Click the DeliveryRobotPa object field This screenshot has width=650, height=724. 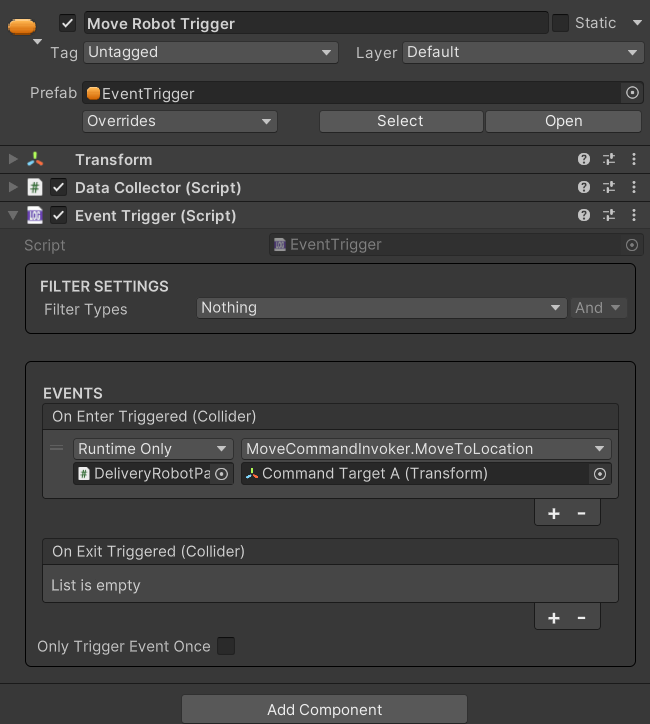142,474
